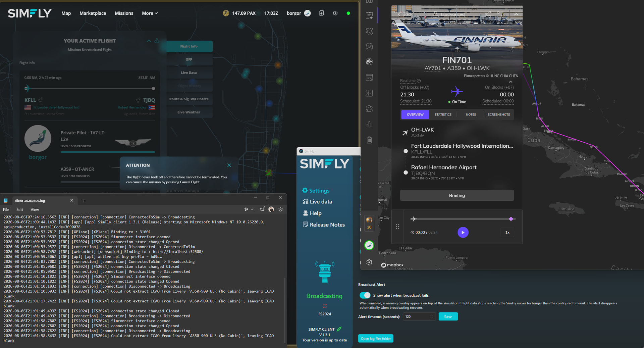This screenshot has height=348, width=644.
Task: Open the borgor profile avatar in header
Action: 308,13
